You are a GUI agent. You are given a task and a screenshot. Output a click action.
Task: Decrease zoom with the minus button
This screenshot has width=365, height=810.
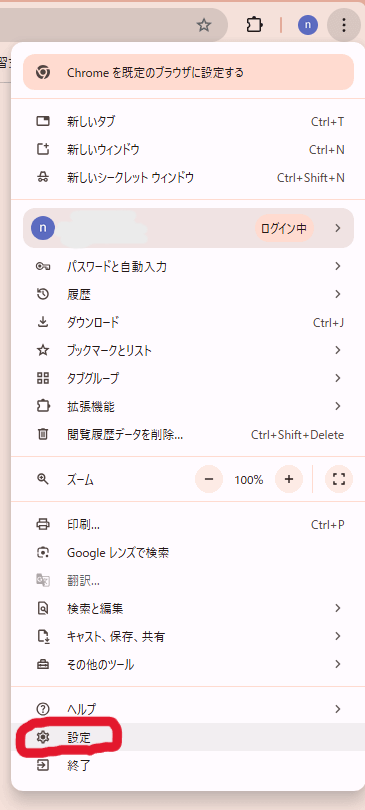coord(209,479)
